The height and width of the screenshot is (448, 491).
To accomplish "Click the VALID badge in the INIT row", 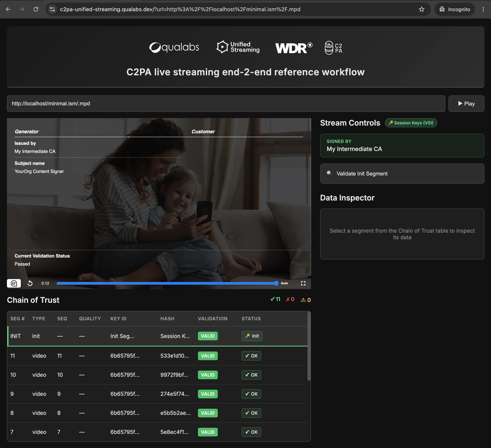I will [x=208, y=336].
